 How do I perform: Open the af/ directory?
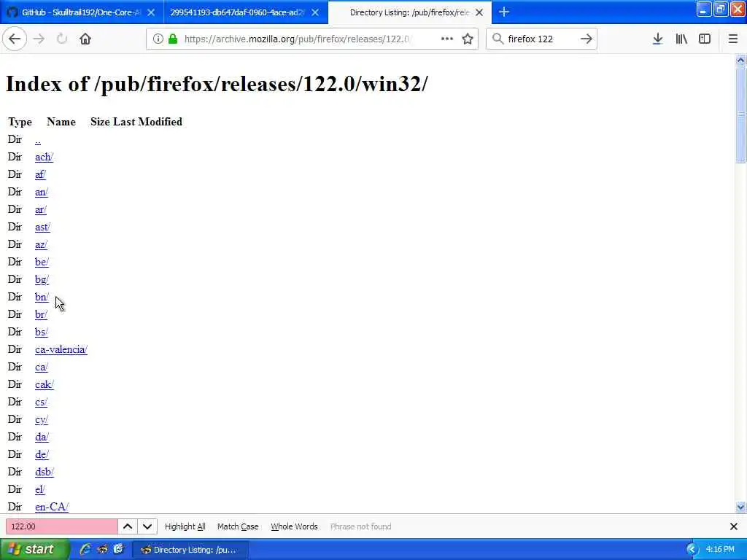coord(40,174)
